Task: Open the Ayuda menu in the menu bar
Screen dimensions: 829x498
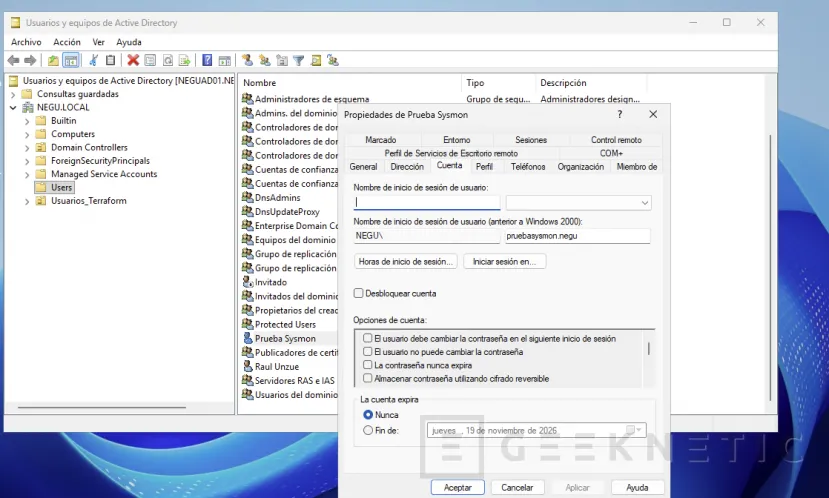Action: (128, 42)
